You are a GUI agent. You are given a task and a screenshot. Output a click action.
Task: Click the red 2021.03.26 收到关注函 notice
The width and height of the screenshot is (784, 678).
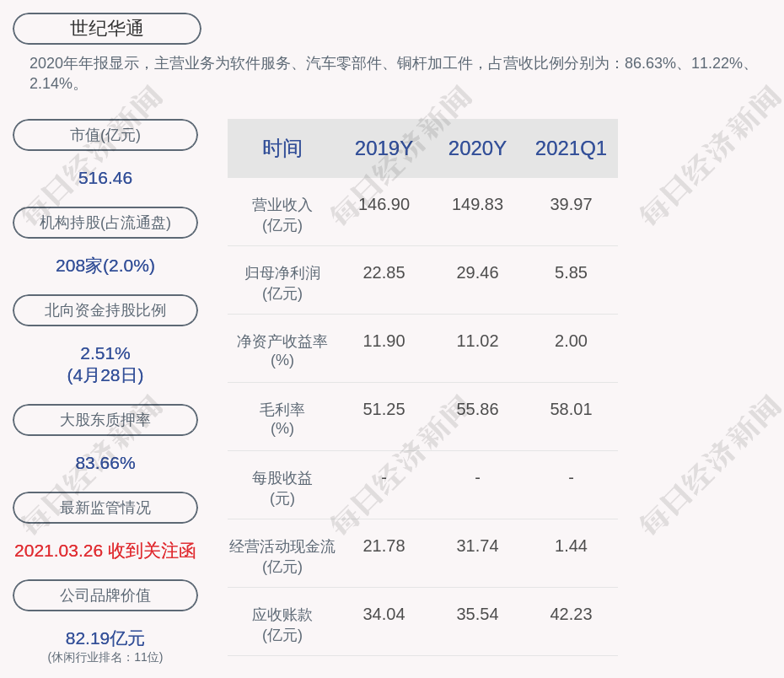coord(105,551)
